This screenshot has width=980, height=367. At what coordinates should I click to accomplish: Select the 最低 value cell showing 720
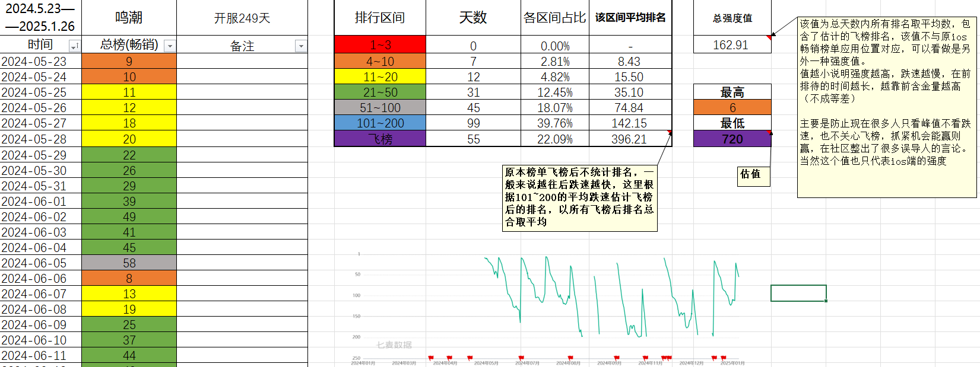point(732,139)
